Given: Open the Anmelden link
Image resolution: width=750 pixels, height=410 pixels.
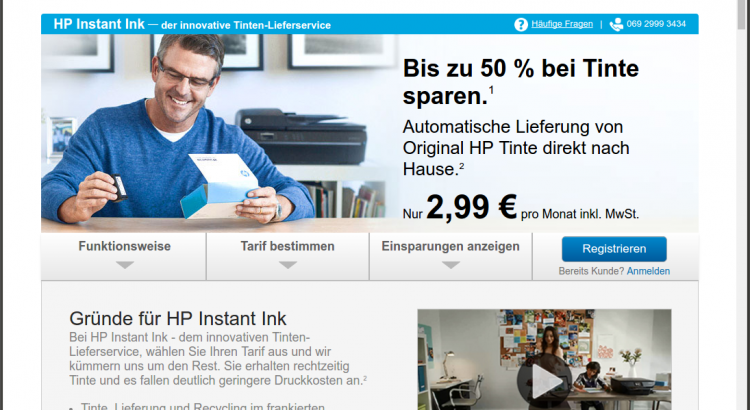Looking at the screenshot, I should pos(648,271).
